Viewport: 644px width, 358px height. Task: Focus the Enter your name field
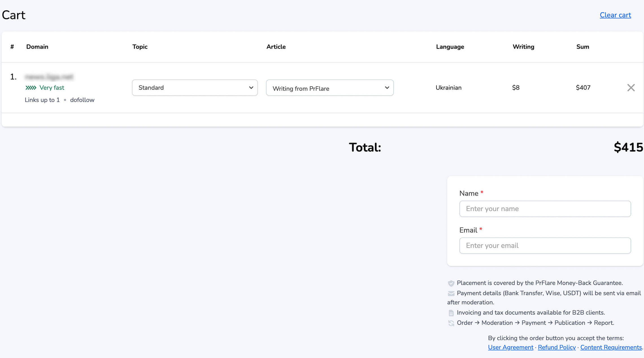(x=545, y=209)
